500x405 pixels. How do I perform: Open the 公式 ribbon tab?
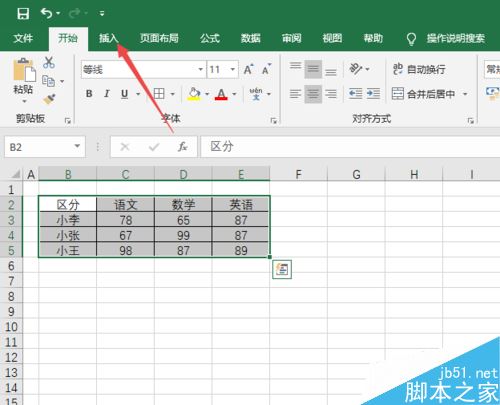point(210,38)
